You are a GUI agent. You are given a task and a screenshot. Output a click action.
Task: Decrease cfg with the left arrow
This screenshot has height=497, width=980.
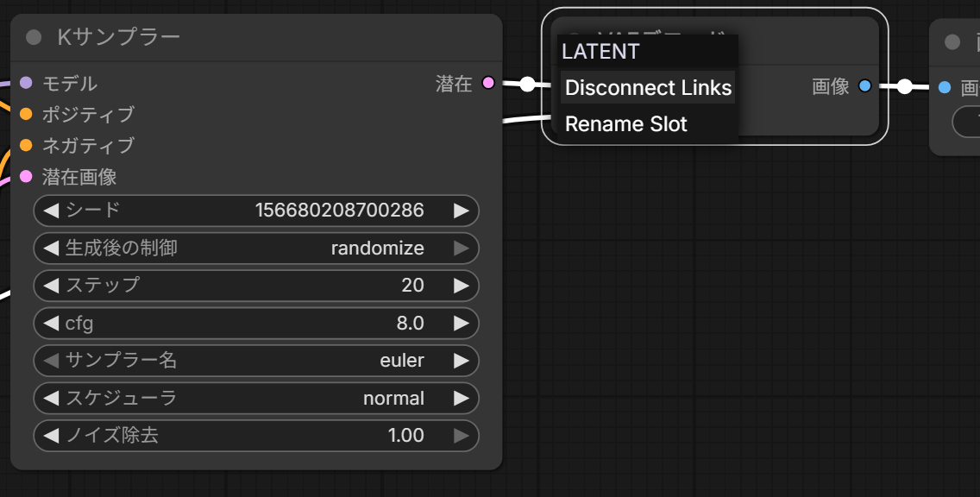click(51, 324)
